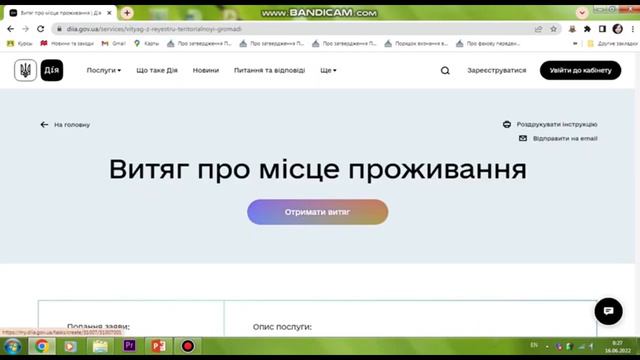The image size is (640, 360).
Task: Open the Chrome three-dot menu
Action: (632, 29)
